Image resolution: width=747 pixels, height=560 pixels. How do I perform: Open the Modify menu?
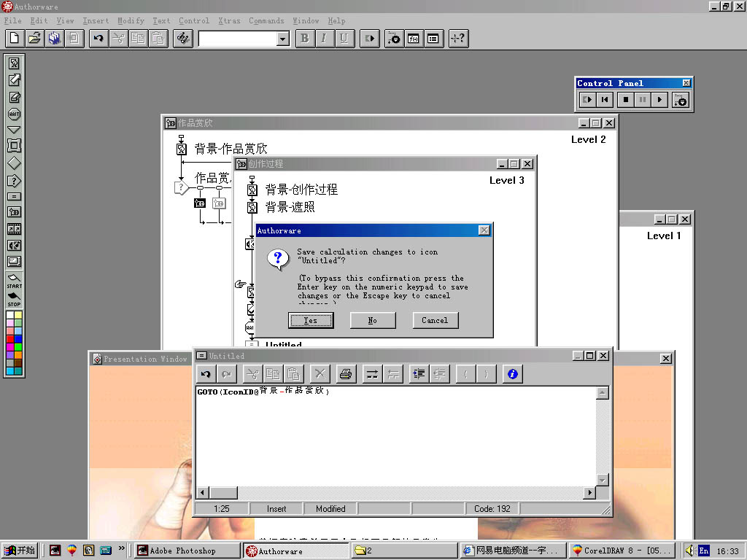[x=131, y=20]
